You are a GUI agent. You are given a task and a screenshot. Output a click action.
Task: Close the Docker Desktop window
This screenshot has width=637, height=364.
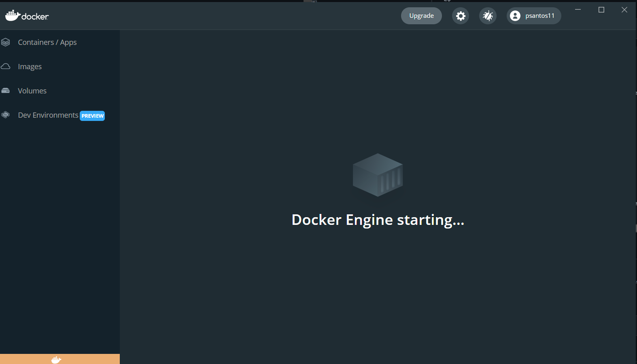624,10
